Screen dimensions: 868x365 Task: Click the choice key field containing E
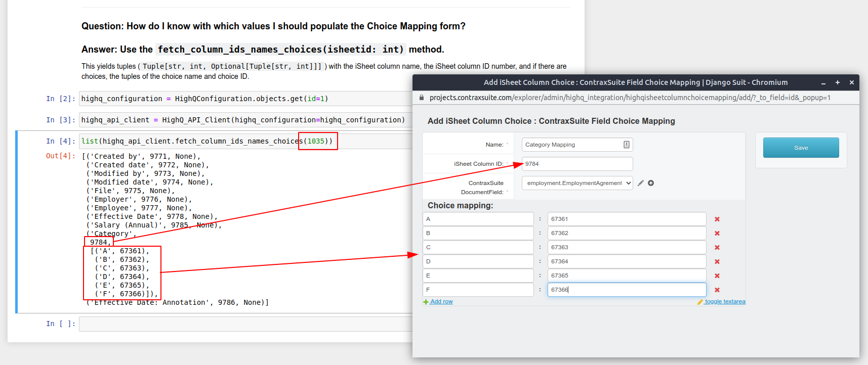pos(478,276)
